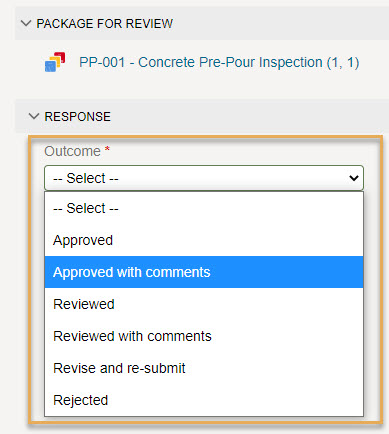Click the Outcome field label
Screen dimensions: 389x434
pos(72,151)
